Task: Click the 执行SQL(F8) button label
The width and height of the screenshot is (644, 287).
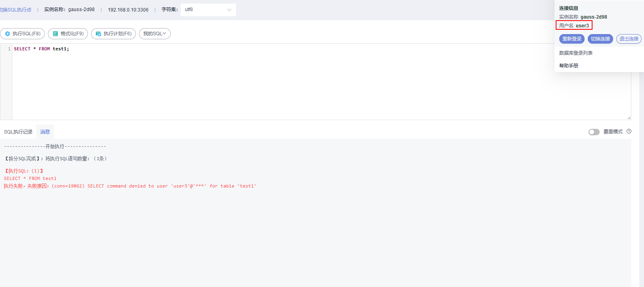Action: tap(27, 34)
